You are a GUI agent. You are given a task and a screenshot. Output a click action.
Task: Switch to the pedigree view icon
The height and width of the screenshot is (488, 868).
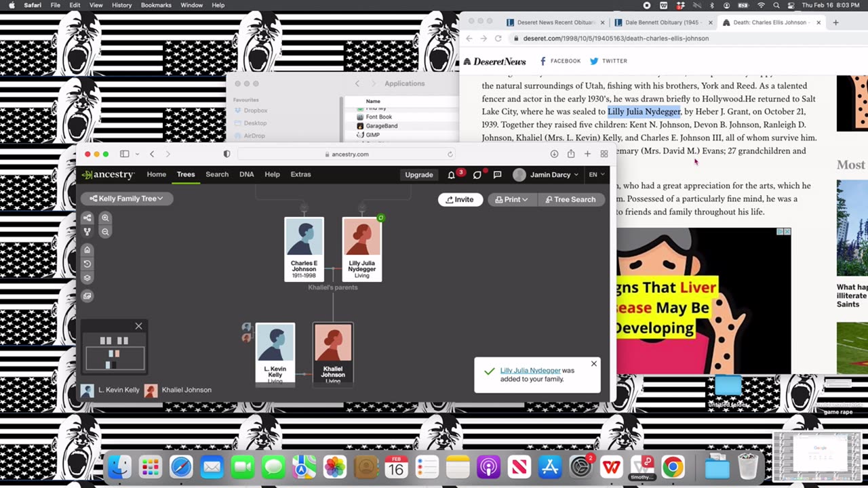click(87, 218)
